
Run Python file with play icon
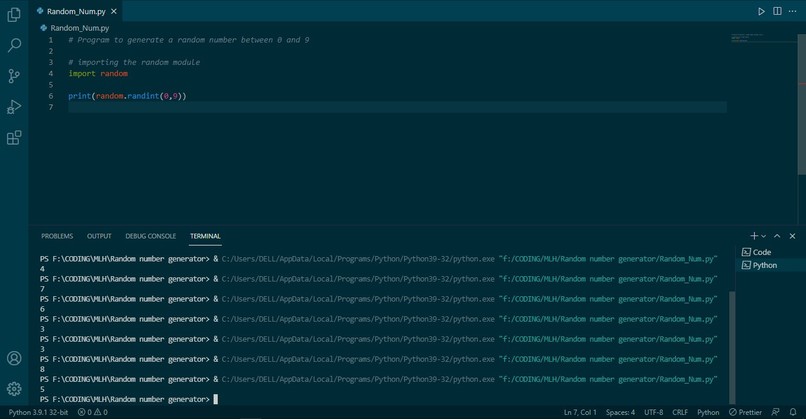point(761,11)
